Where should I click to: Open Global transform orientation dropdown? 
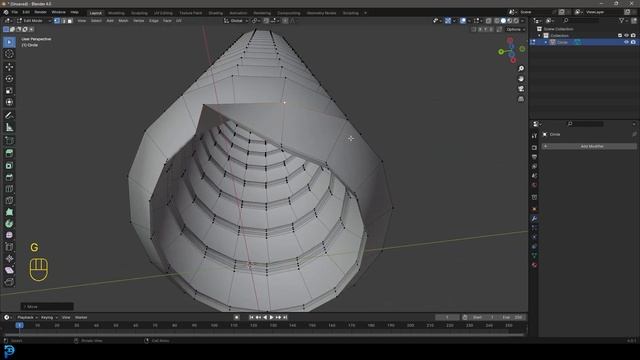coord(236,20)
